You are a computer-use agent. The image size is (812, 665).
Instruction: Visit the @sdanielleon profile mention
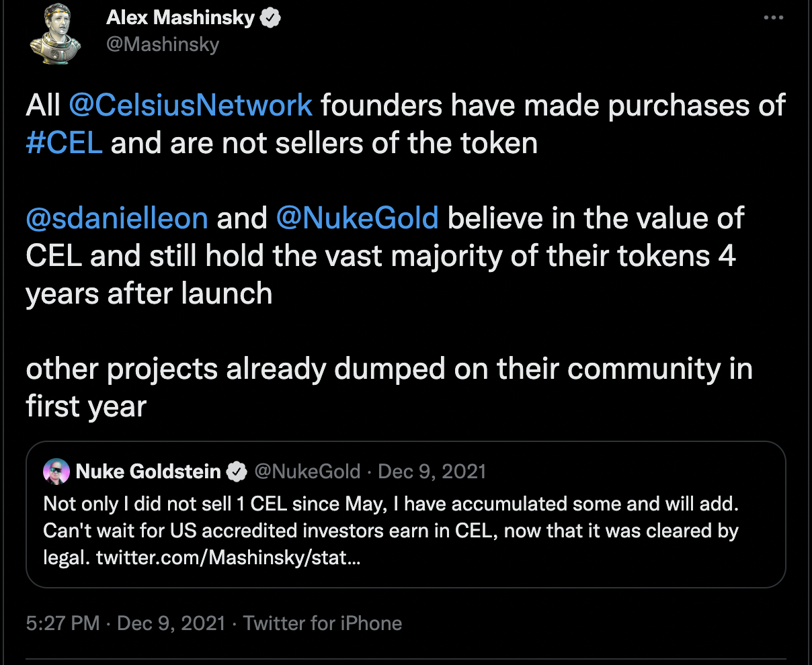coord(117,218)
